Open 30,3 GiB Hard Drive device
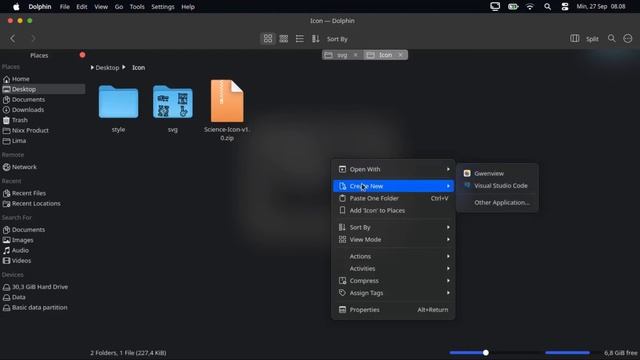The image size is (640, 360). point(43,287)
